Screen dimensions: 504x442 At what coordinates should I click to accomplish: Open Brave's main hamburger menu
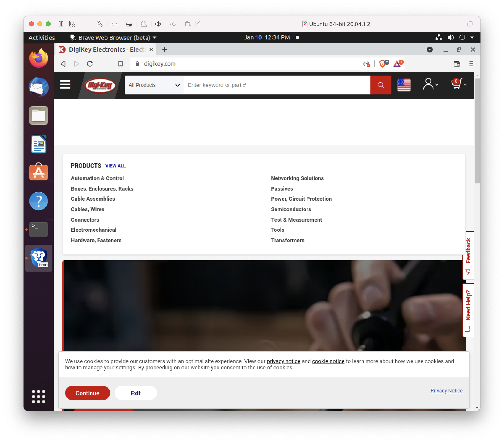[471, 64]
